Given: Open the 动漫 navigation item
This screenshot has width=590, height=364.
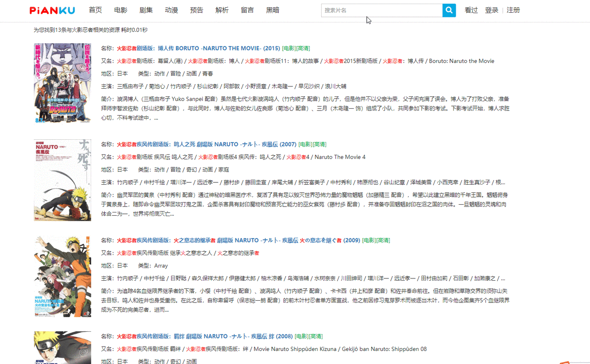Looking at the screenshot, I should tap(171, 10).
